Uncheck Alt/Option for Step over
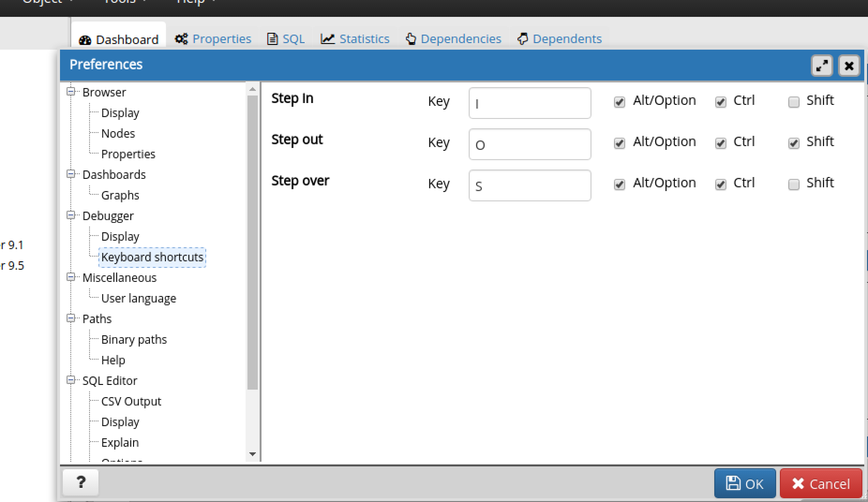This screenshot has height=502, width=868. pos(619,185)
